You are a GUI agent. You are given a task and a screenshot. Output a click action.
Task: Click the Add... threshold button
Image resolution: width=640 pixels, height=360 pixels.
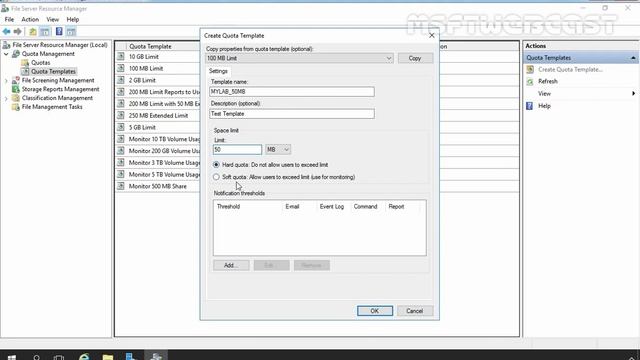pos(231,265)
